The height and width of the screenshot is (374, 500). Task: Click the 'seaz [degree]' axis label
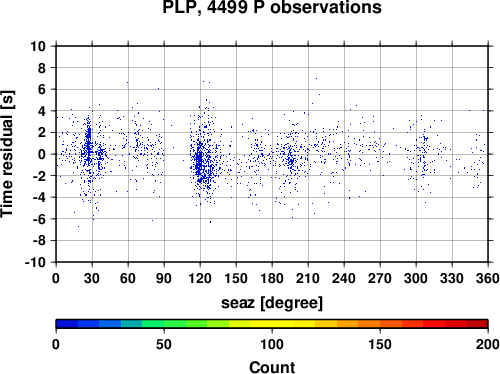(272, 303)
